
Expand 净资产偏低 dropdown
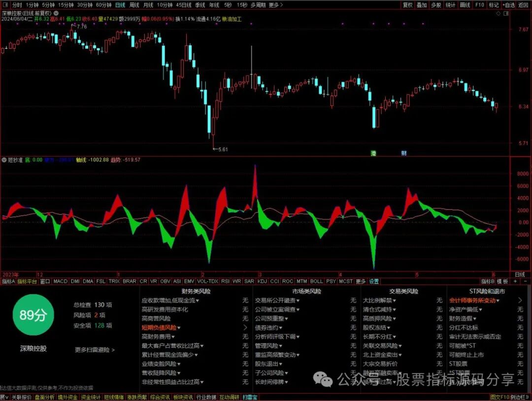pos(480,310)
